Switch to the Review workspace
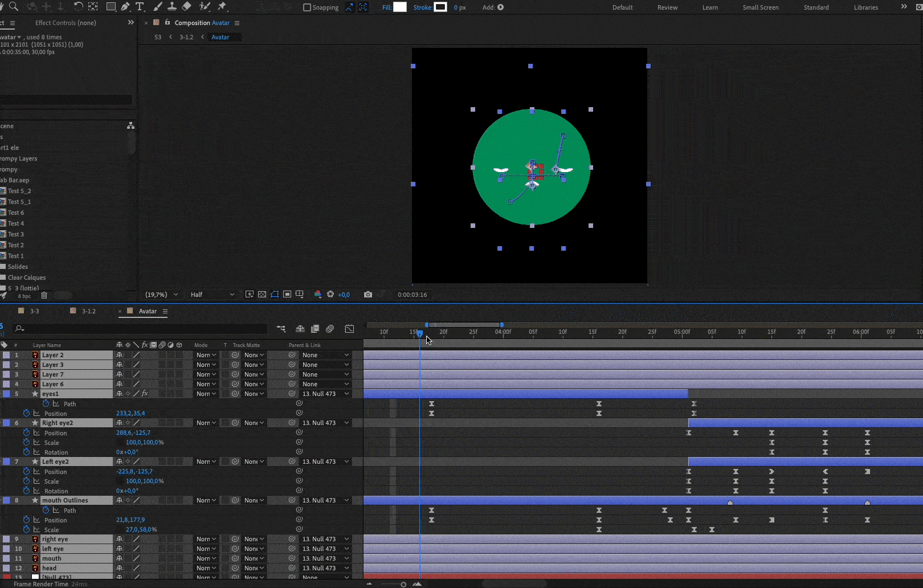The height and width of the screenshot is (588, 923). (667, 7)
